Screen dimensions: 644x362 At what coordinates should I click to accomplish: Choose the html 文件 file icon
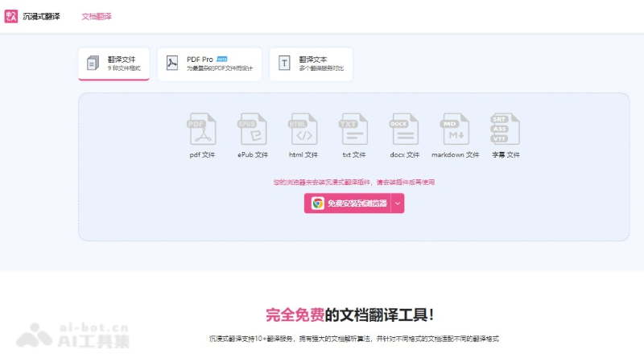(x=303, y=129)
